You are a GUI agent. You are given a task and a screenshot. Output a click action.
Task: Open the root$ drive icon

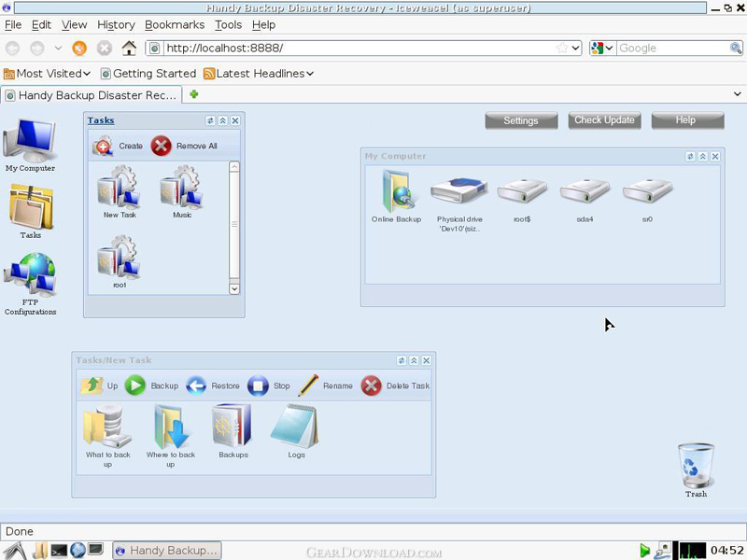coord(522,200)
